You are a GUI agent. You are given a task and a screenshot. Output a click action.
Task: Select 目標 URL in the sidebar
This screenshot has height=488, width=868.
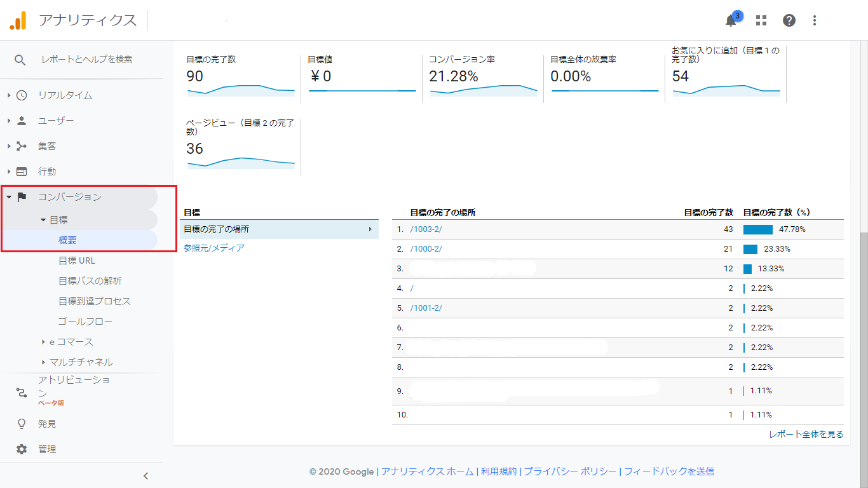(77, 261)
